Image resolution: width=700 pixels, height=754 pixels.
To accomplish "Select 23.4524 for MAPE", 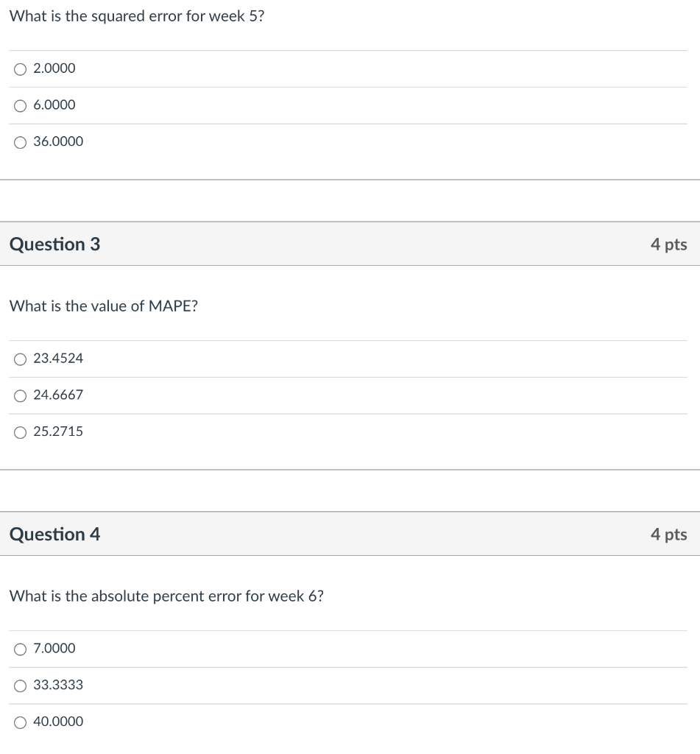I will coord(21,359).
